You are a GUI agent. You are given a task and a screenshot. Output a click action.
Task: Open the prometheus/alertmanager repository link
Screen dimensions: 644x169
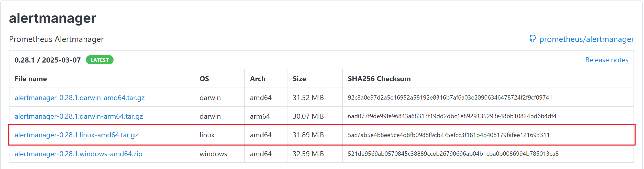pyautogui.click(x=586, y=39)
